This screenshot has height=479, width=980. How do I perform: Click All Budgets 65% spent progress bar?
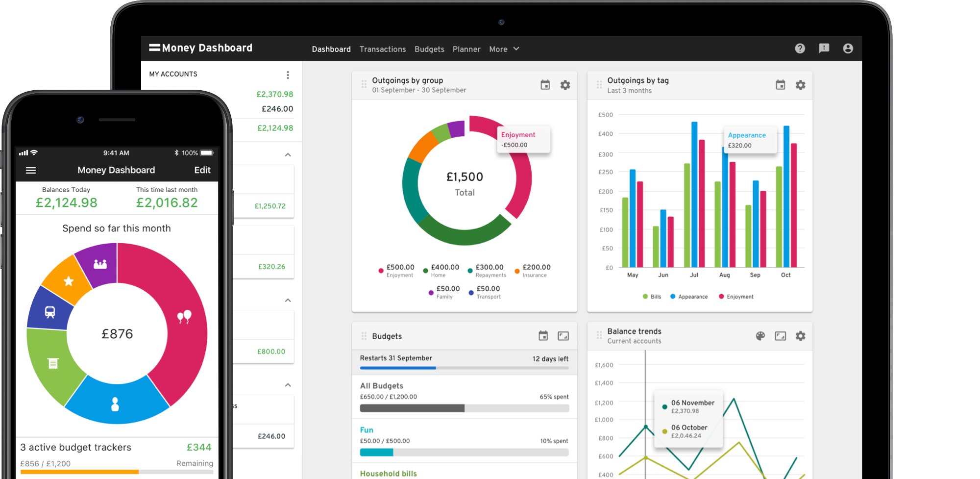click(465, 408)
